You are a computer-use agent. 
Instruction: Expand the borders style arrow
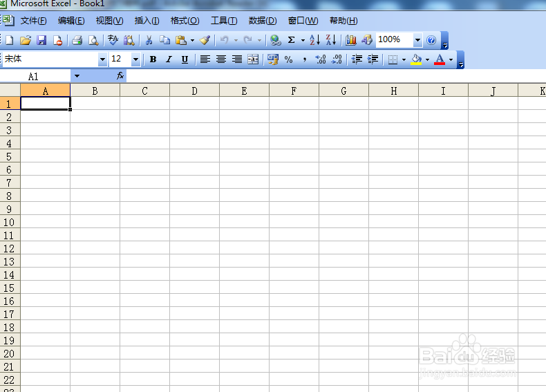pos(404,59)
